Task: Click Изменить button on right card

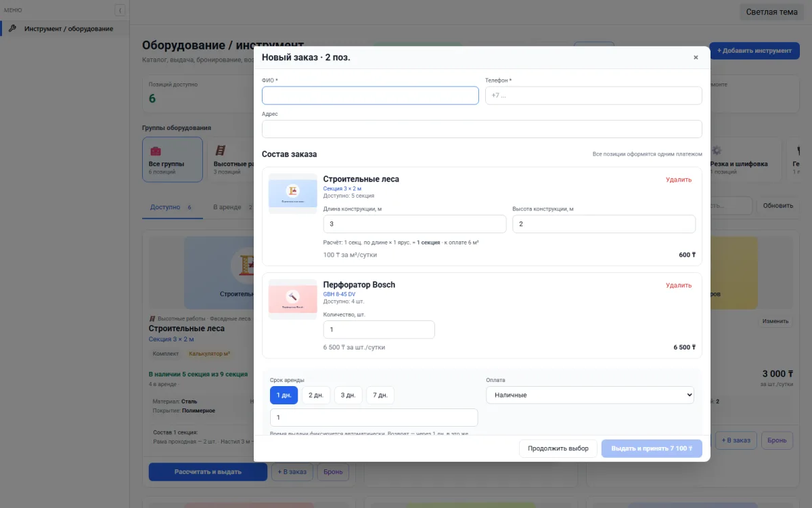Action: tap(775, 321)
